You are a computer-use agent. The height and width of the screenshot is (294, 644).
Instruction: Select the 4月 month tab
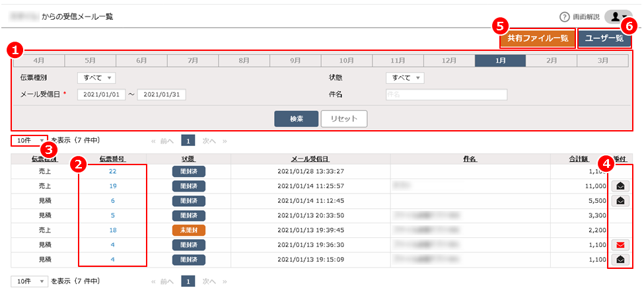pos(39,60)
